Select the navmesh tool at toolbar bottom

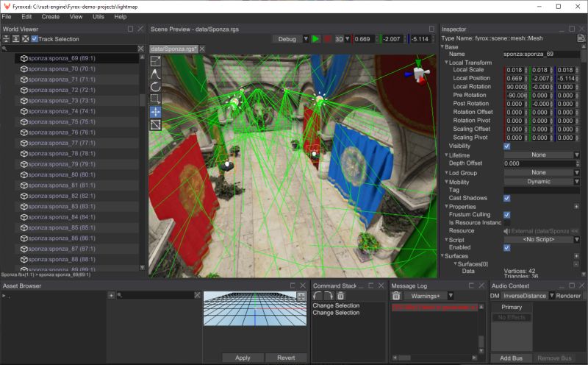pyautogui.click(x=155, y=124)
